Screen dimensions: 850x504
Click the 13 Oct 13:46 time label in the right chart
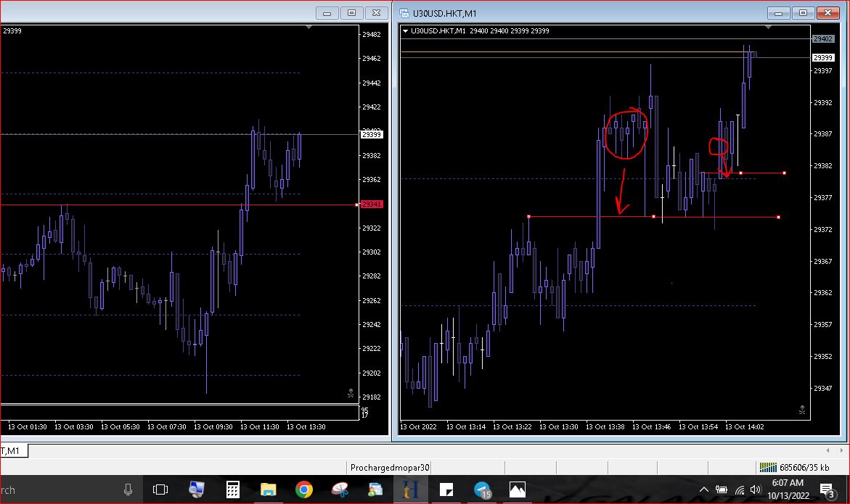point(651,426)
